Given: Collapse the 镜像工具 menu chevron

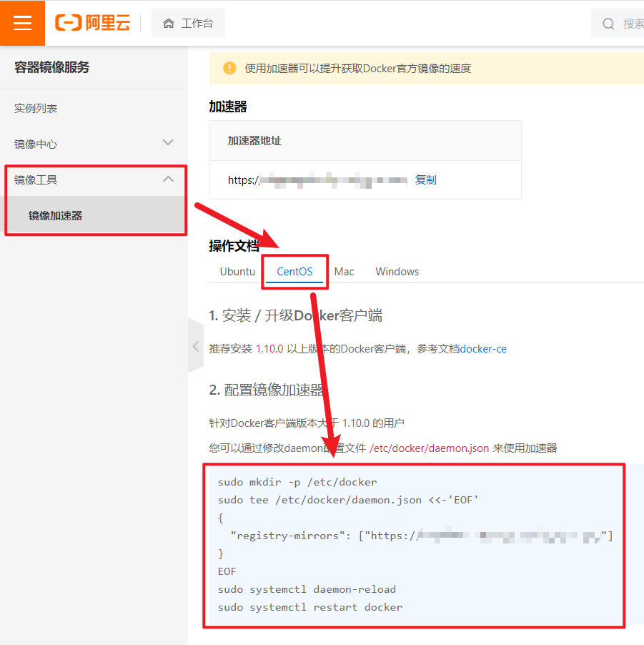Looking at the screenshot, I should coord(168,179).
